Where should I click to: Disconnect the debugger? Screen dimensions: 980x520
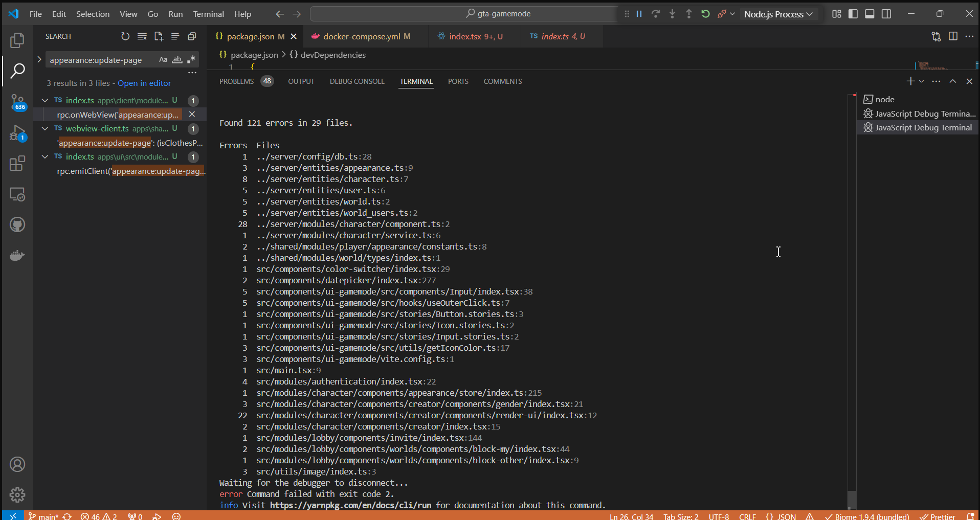pos(722,14)
